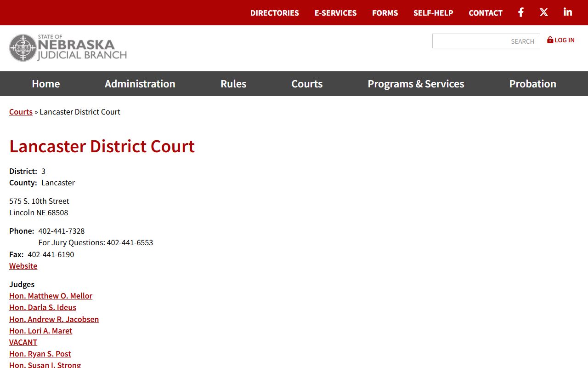Open the Directories menu
The image size is (588, 368).
(275, 13)
